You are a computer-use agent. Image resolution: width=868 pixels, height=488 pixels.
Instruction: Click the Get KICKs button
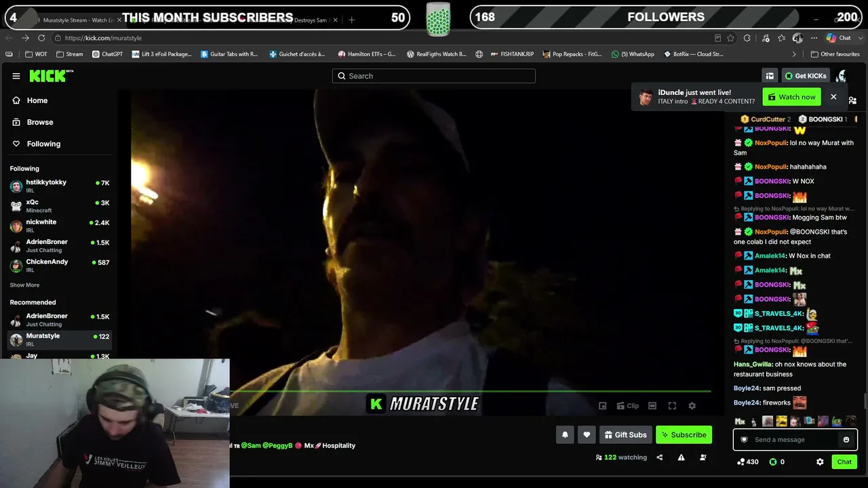[x=805, y=76]
